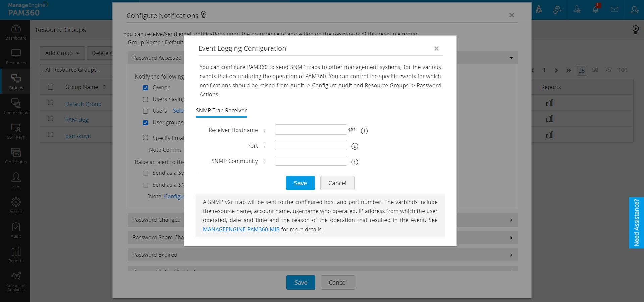Sort the Group Name column
The image size is (644, 302).
point(104,87)
